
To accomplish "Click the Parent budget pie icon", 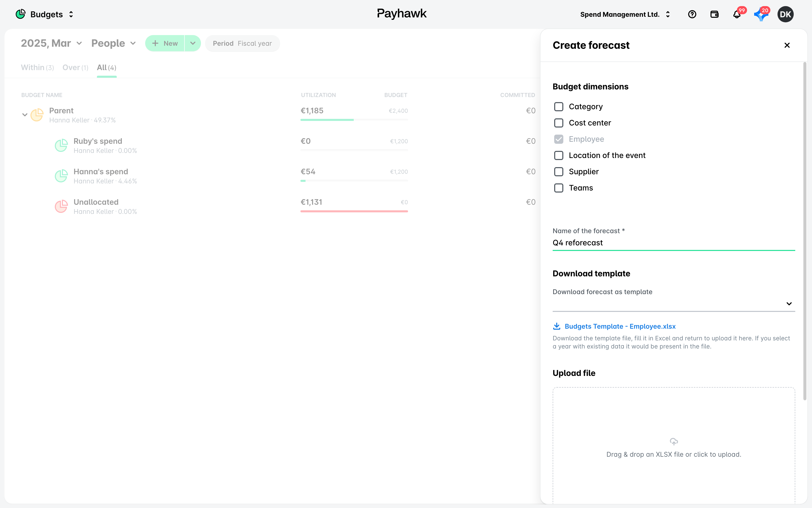I will pos(37,115).
